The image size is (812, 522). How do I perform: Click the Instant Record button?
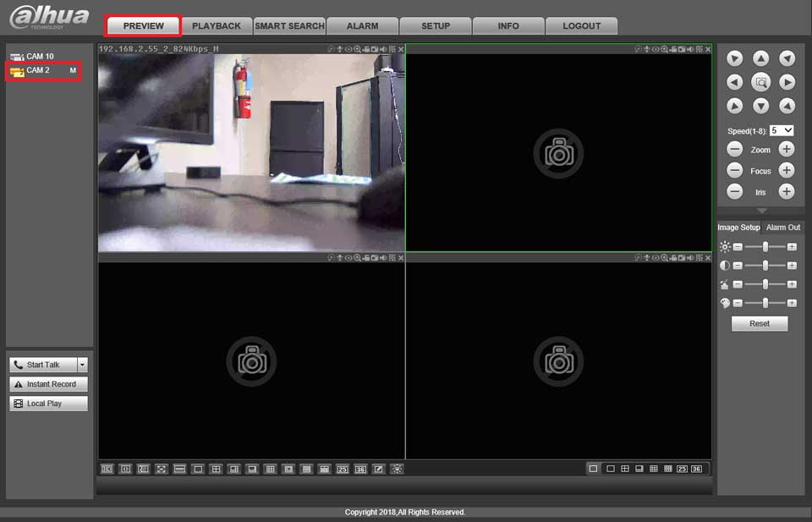tap(49, 384)
